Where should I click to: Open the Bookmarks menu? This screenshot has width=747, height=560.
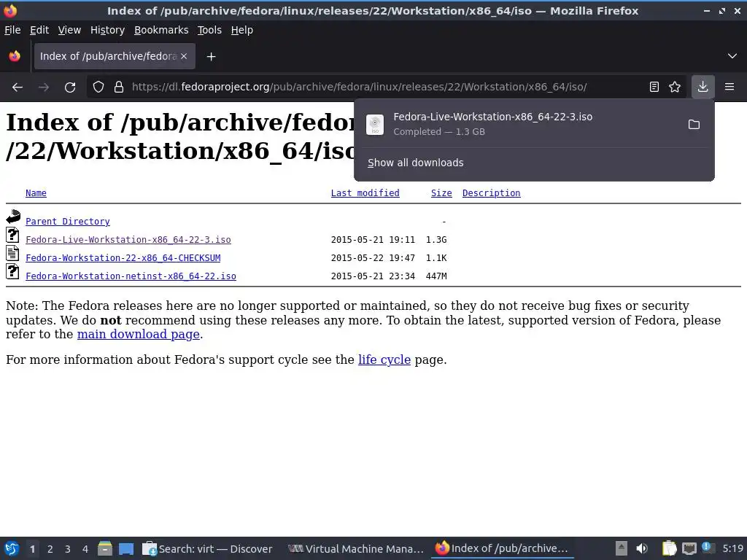[x=161, y=30]
